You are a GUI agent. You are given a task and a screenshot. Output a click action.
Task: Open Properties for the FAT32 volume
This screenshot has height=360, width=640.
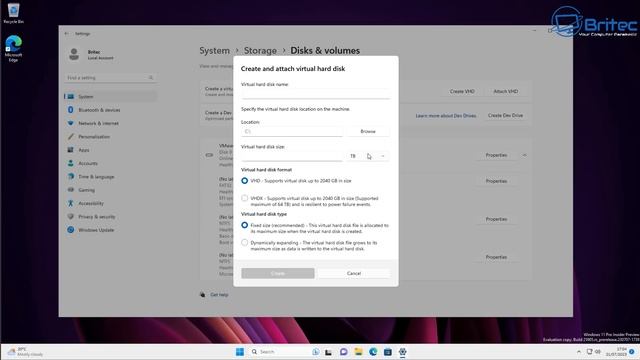pyautogui.click(x=496, y=181)
